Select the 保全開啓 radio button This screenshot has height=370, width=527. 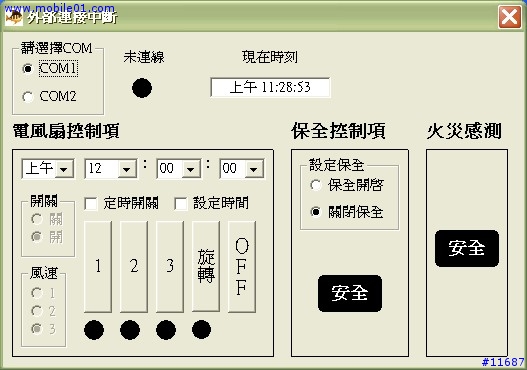pos(316,185)
